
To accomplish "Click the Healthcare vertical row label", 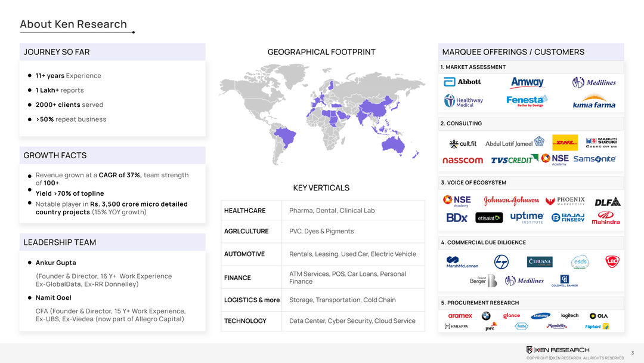I will tap(244, 211).
